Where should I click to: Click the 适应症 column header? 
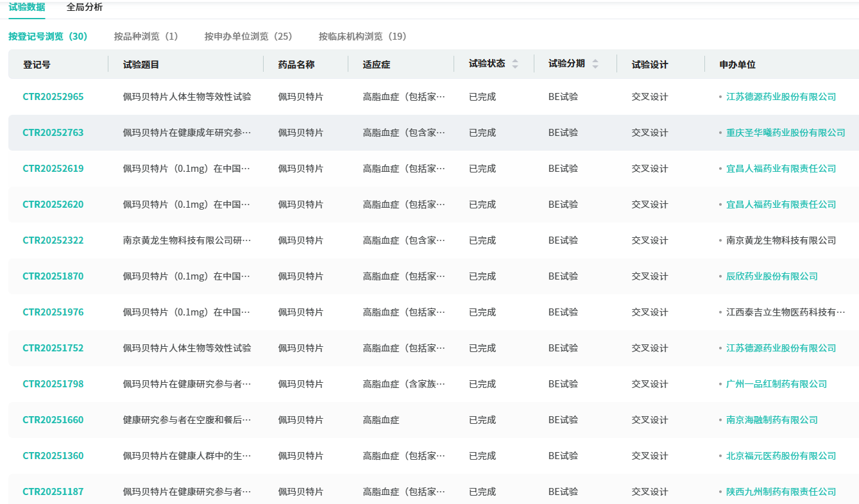point(377,65)
